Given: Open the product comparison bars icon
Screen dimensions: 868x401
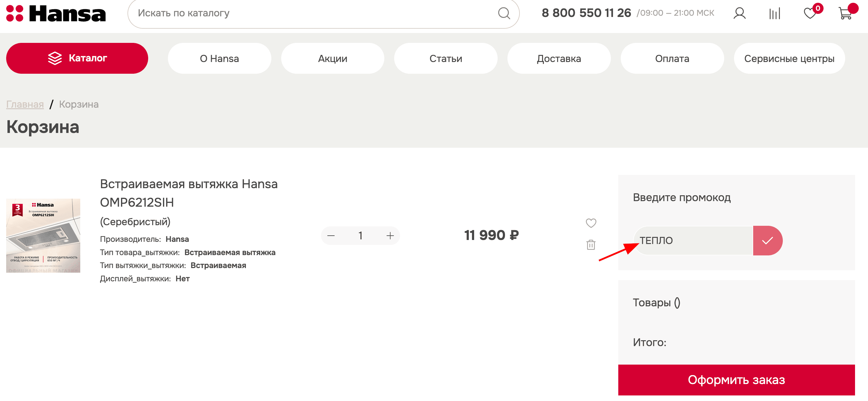Looking at the screenshot, I should pyautogui.click(x=774, y=14).
